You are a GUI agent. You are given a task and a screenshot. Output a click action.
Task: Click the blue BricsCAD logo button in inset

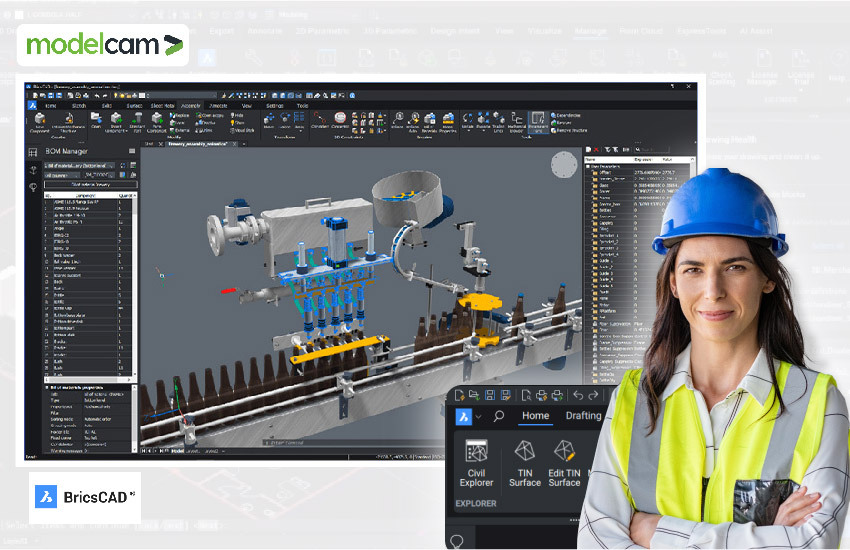[463, 417]
